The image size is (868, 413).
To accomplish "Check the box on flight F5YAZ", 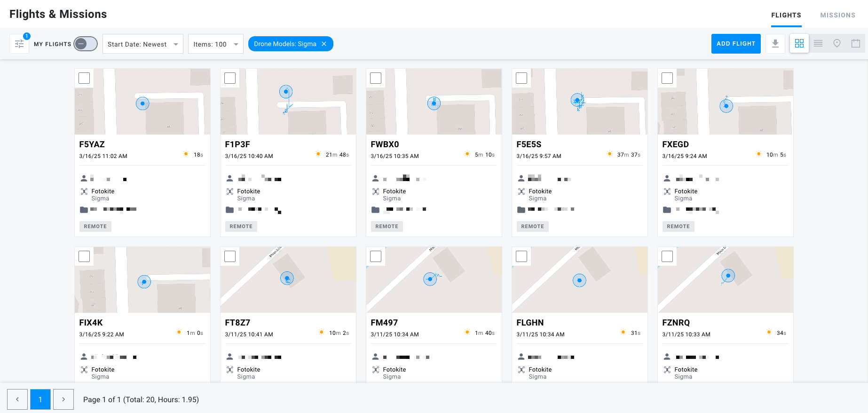I will [x=84, y=78].
